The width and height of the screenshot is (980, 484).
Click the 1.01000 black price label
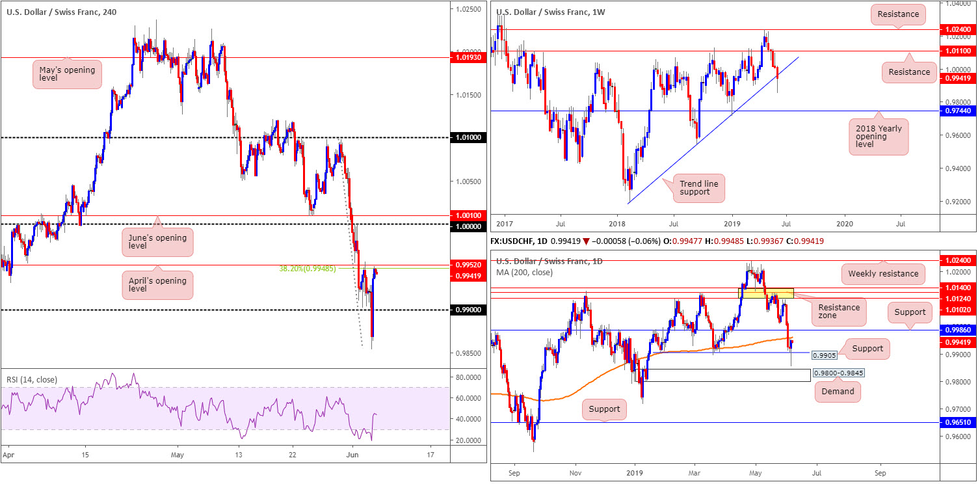[x=468, y=138]
